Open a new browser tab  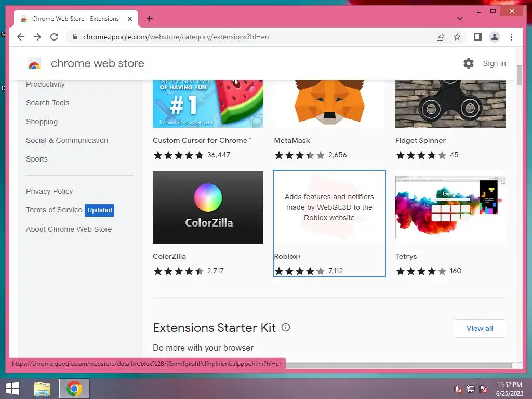click(x=150, y=19)
